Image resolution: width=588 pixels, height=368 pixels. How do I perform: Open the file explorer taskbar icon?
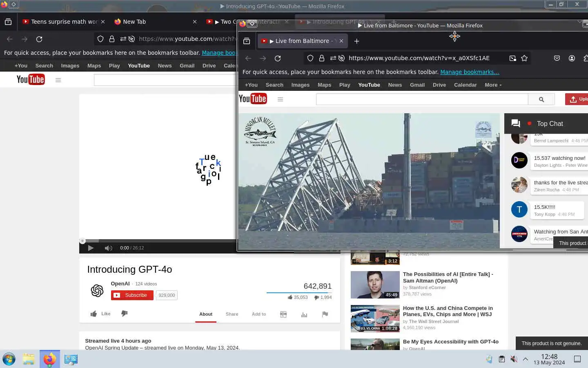[x=29, y=359]
